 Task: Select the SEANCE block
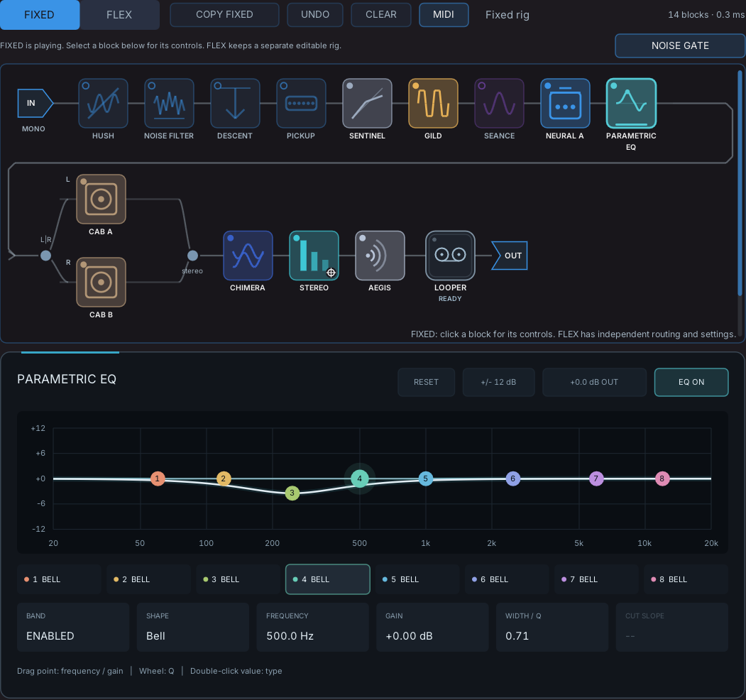coord(499,103)
